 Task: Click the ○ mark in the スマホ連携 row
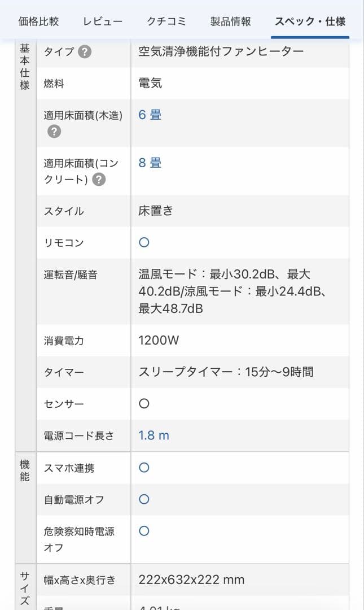[143, 468]
